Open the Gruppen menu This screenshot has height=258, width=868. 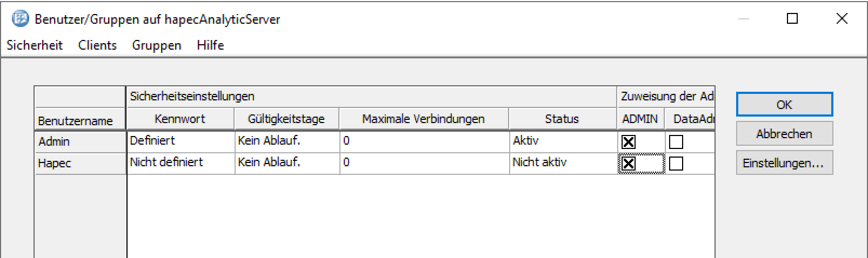pyautogui.click(x=157, y=45)
